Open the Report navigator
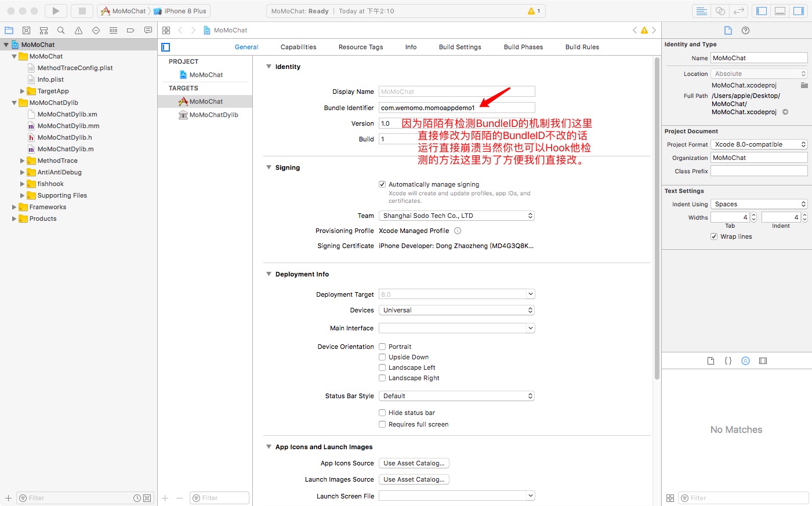This screenshot has width=812, height=506. (148, 30)
